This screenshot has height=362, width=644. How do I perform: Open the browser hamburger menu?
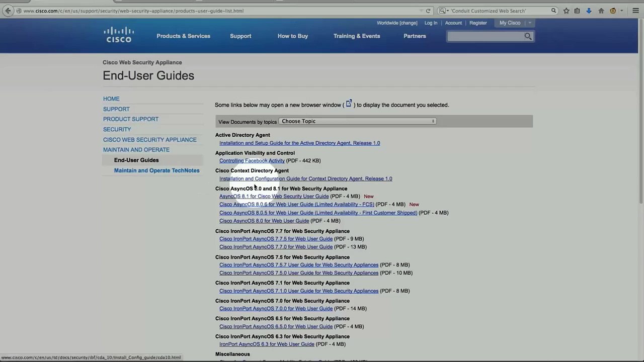(635, 11)
